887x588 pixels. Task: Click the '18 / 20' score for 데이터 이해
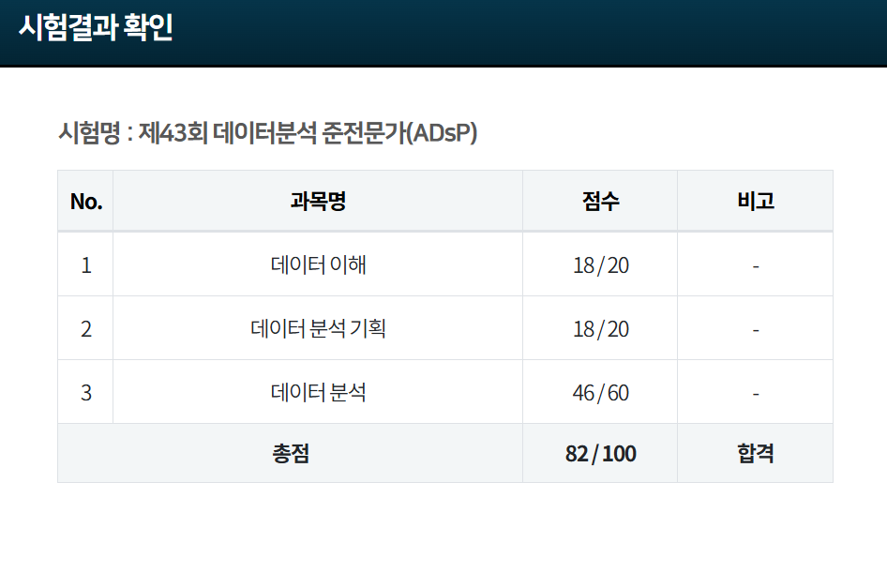(x=601, y=264)
